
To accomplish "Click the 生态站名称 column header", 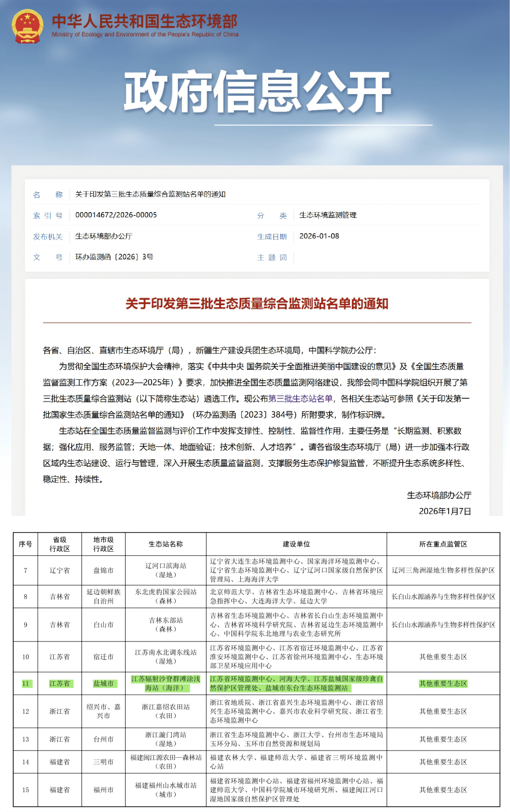I will coord(166,544).
